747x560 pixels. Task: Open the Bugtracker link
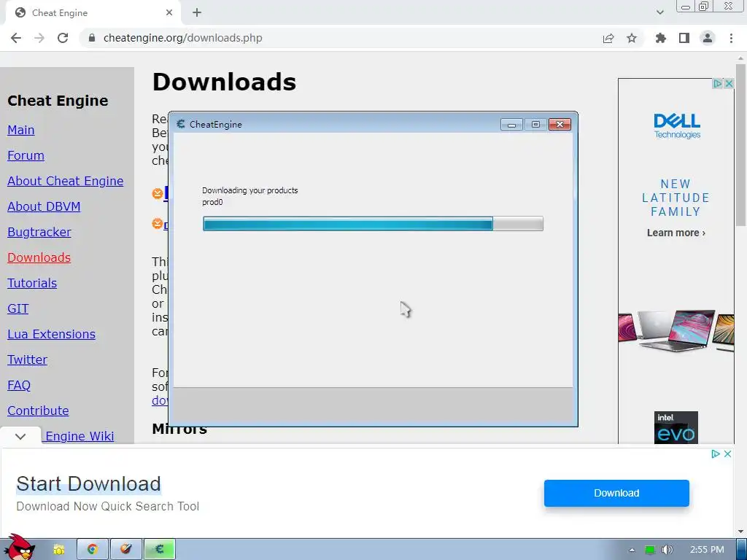(39, 233)
